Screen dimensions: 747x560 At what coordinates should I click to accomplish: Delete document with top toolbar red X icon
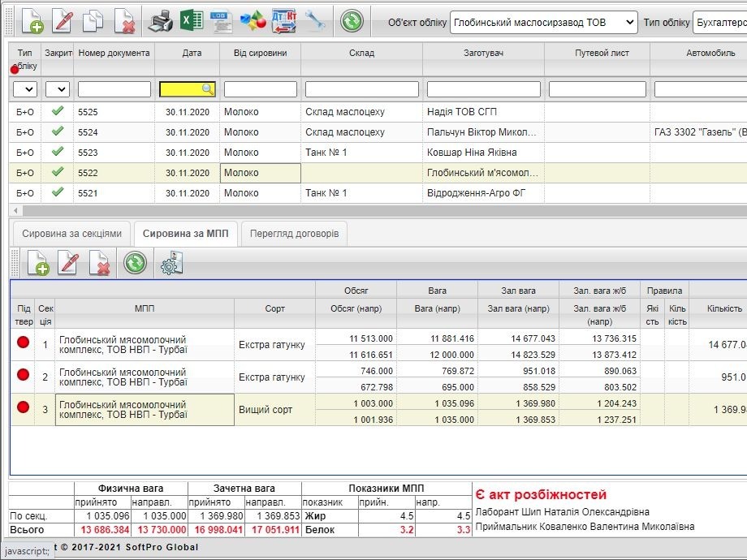pos(125,21)
